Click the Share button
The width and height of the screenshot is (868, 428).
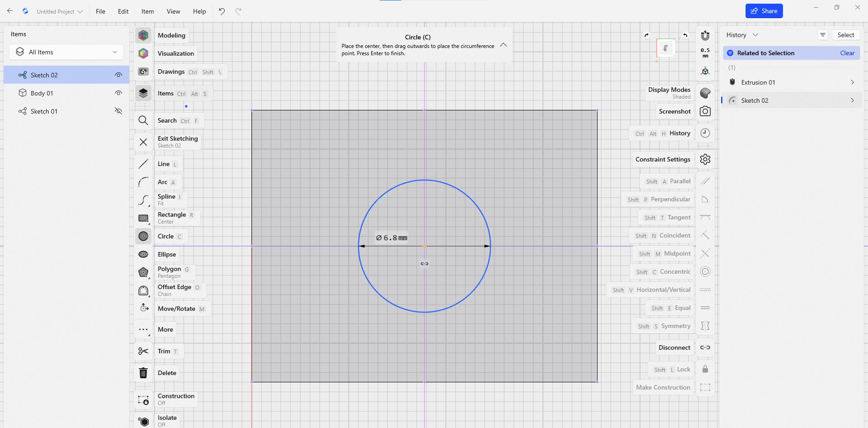[x=764, y=11]
